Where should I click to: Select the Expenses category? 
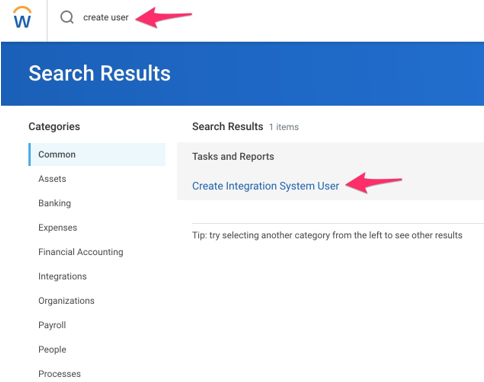tap(58, 227)
